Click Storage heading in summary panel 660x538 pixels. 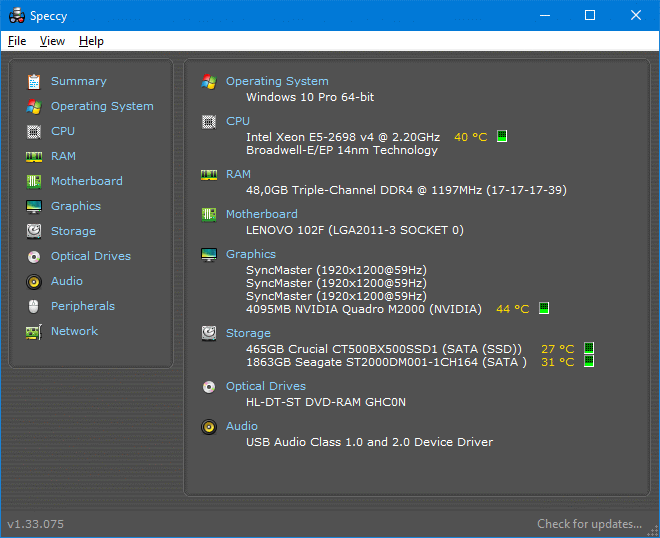point(248,333)
